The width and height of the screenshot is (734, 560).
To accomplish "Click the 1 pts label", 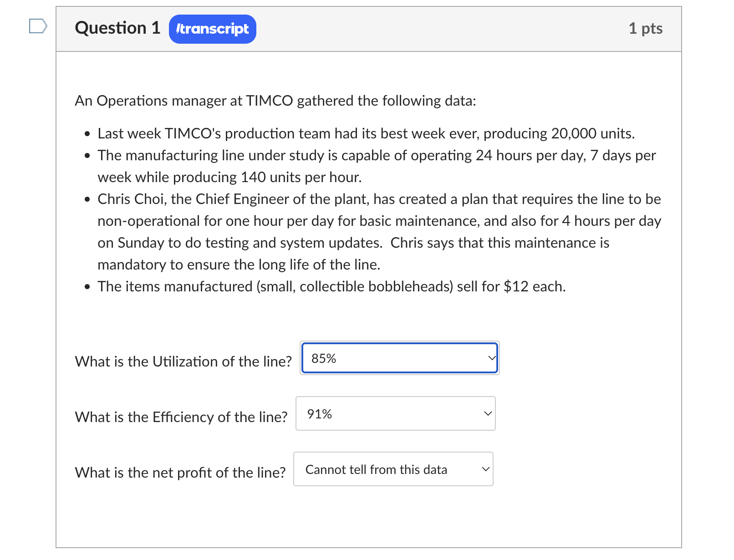I will [646, 28].
